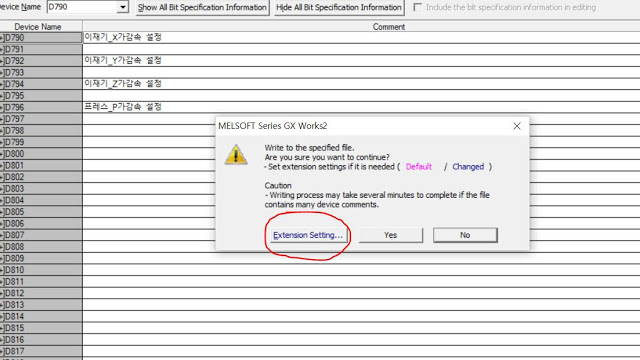Select the D790 comment cell '이재기_X가감속 설정'
640x360 pixels.
(361, 38)
